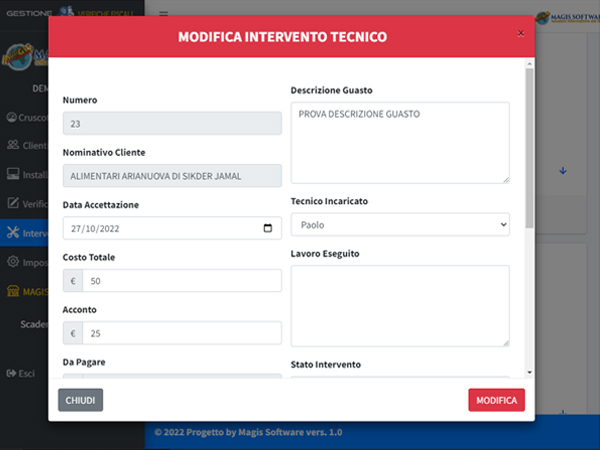Click the CHIUDI button
Screen dimensions: 600x450
coord(80,400)
